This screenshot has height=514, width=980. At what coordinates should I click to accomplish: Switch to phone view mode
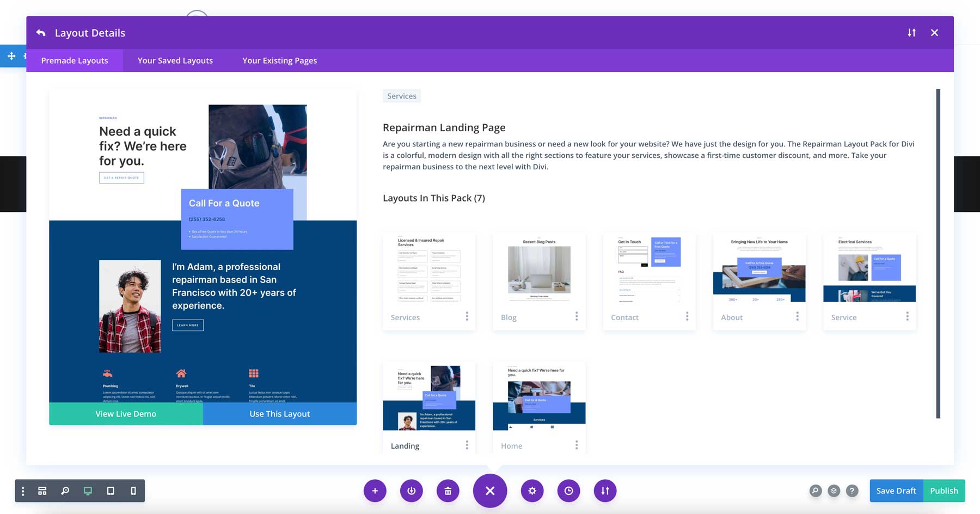pos(133,491)
